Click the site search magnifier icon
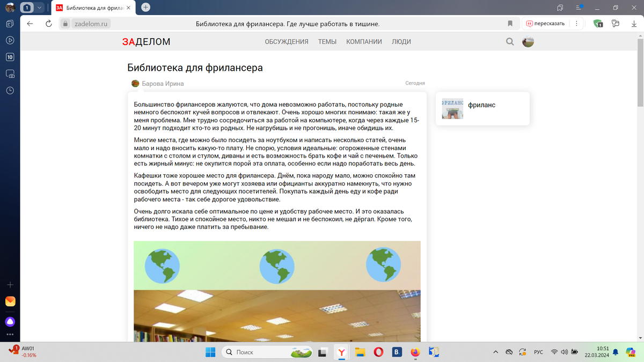Screen dimensions: 644x362 tap(510, 42)
